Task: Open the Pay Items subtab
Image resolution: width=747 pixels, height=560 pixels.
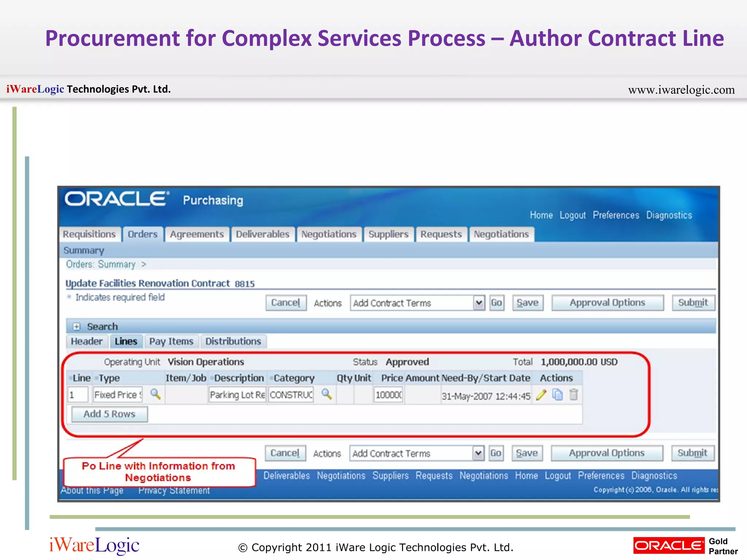Action: pyautogui.click(x=171, y=342)
